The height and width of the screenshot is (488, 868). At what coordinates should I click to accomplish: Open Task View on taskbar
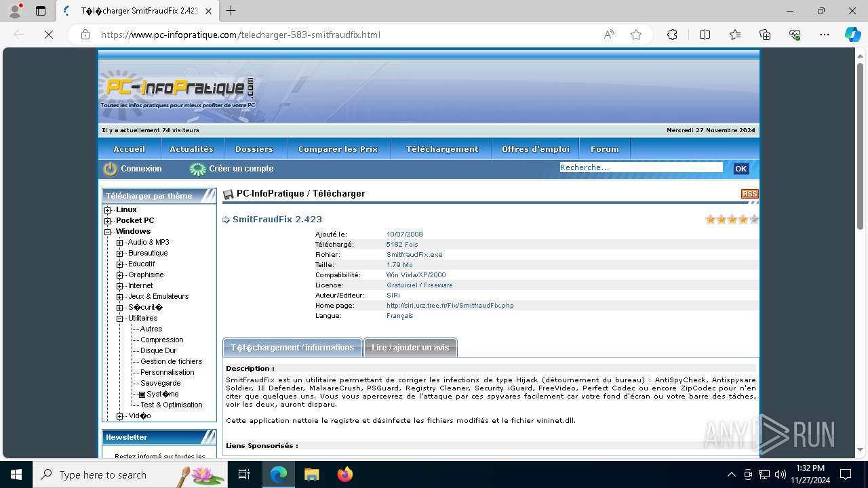244,474
